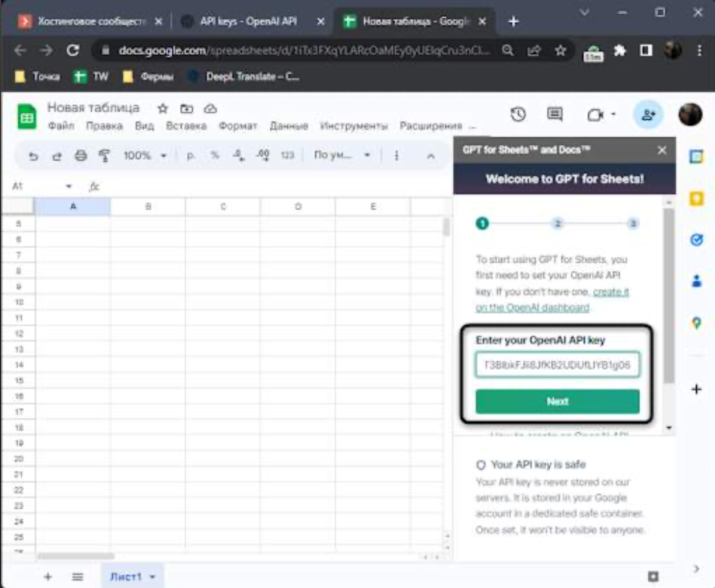Open version history clock icon
Image resolution: width=715 pixels, height=588 pixels.
pyautogui.click(x=518, y=115)
